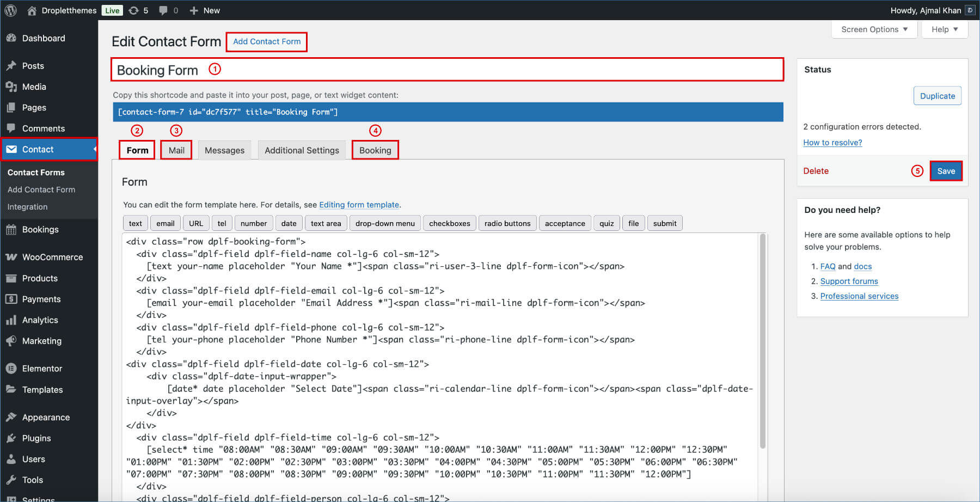Click the WordPress logo icon

pyautogui.click(x=10, y=10)
